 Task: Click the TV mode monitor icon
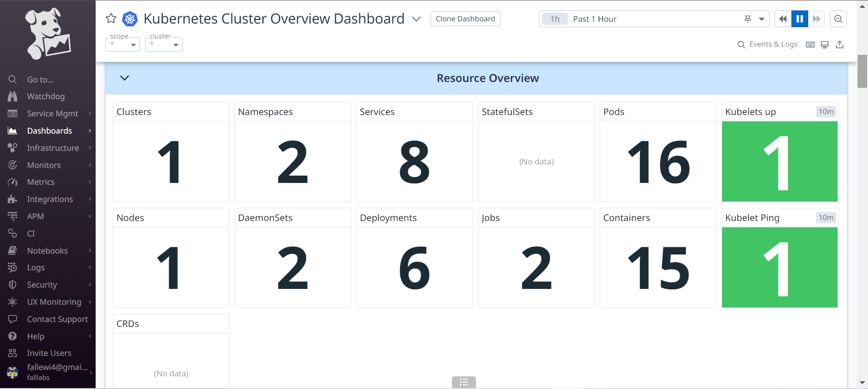pos(825,44)
